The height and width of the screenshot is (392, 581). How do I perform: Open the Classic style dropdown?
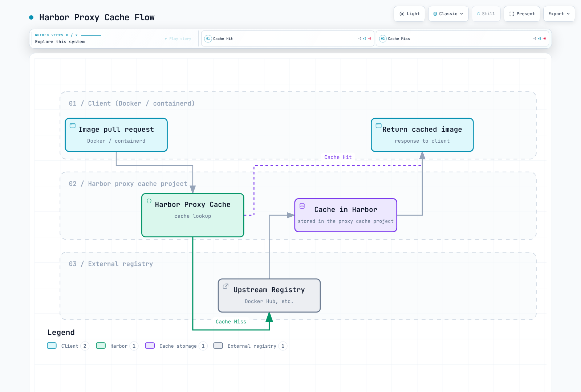[x=448, y=14]
